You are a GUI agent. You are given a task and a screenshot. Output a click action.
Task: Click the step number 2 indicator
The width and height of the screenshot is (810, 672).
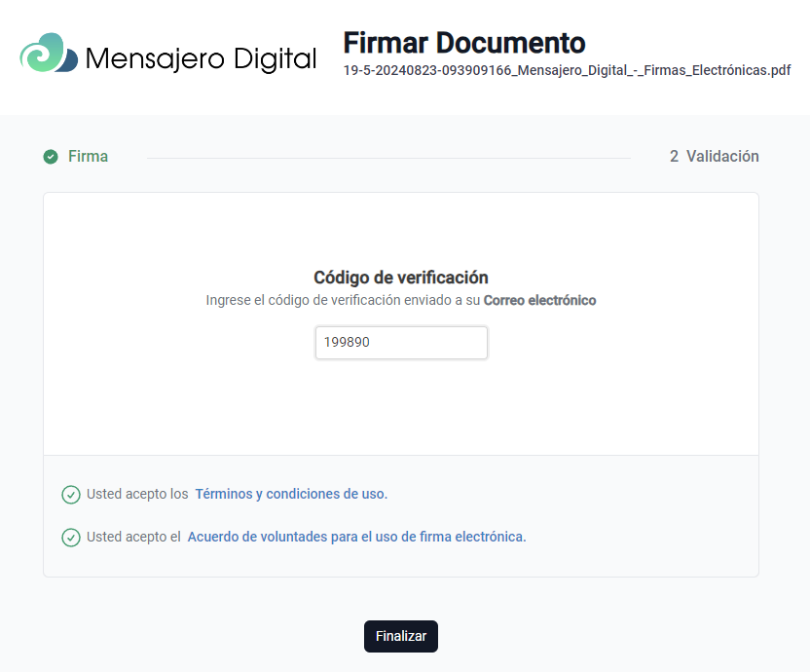674,157
